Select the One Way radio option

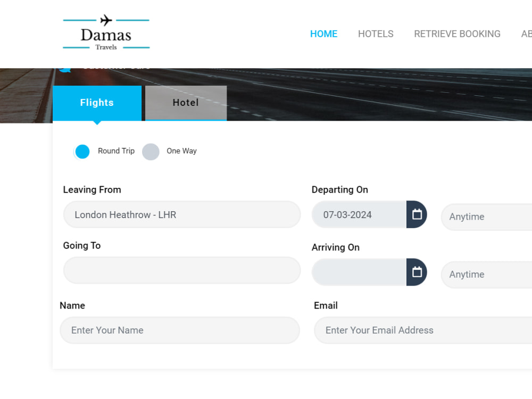tap(151, 151)
